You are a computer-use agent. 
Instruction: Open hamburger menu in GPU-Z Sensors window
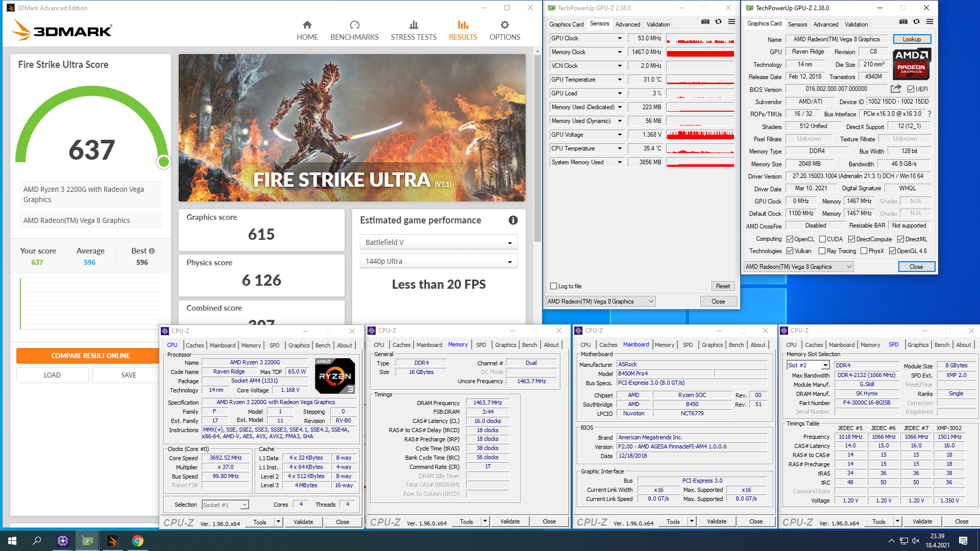tap(731, 22)
